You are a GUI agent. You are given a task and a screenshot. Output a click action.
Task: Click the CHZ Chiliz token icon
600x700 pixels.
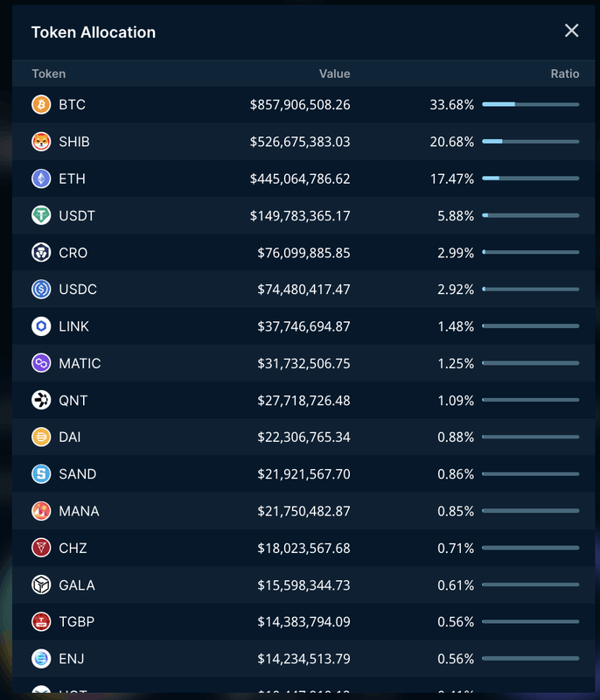tap(41, 549)
